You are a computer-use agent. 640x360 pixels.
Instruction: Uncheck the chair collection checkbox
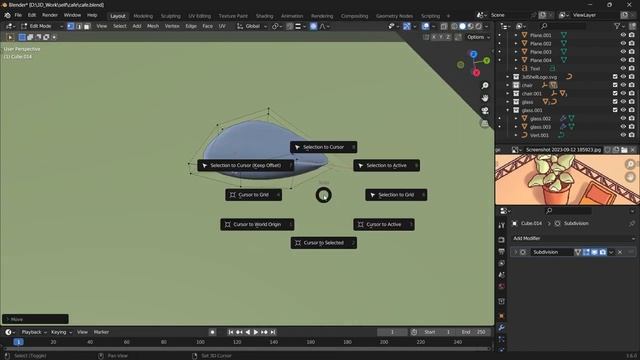pos(615,85)
